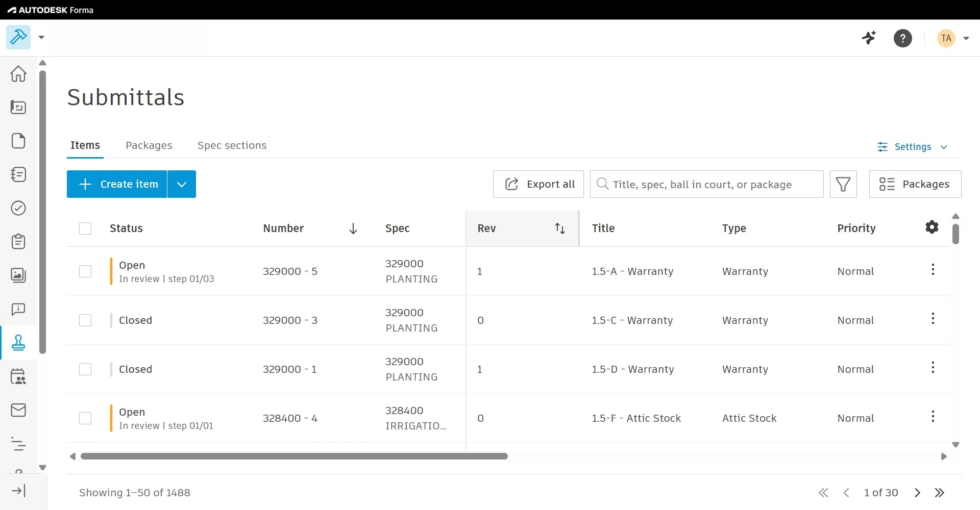Click the horizontal table scrollbar
The width and height of the screenshot is (980, 510).
pyautogui.click(x=294, y=456)
